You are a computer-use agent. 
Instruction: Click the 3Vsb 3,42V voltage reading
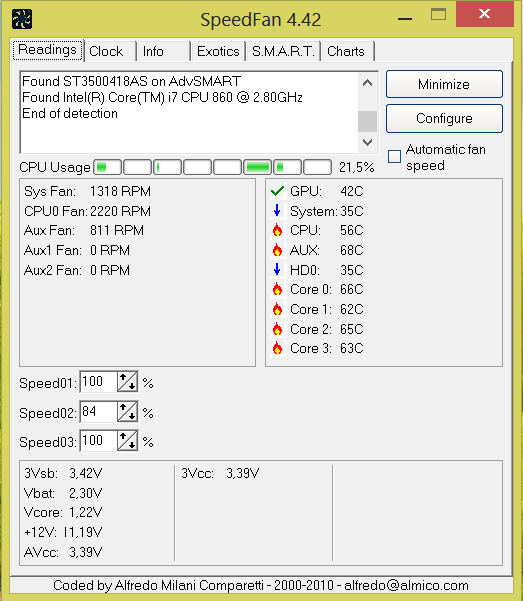(63, 473)
